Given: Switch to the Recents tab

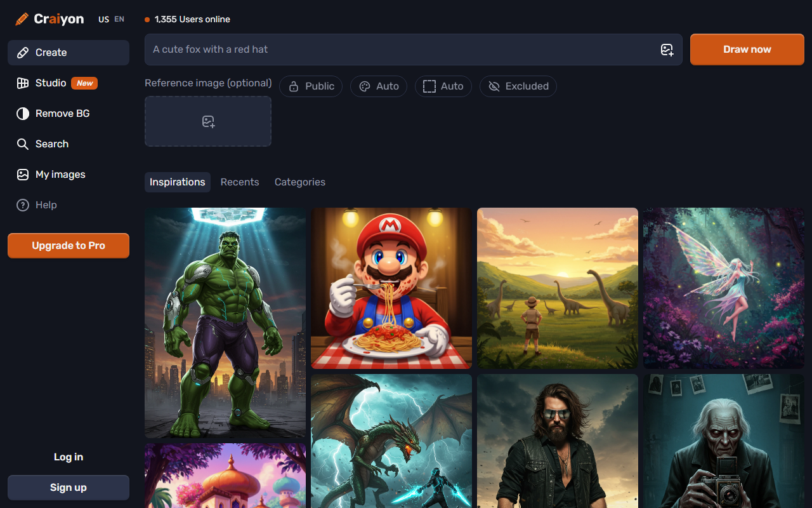Looking at the screenshot, I should [240, 182].
